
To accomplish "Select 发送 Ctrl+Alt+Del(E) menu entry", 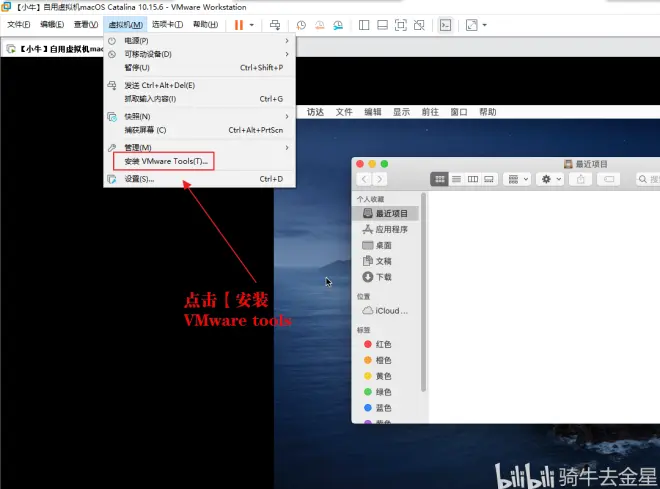I will tap(200, 85).
